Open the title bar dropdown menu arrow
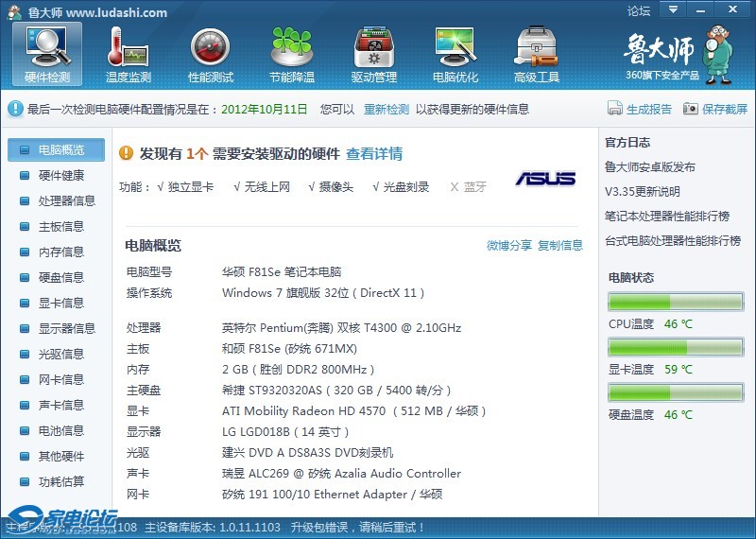This screenshot has height=539, width=756. (x=673, y=9)
